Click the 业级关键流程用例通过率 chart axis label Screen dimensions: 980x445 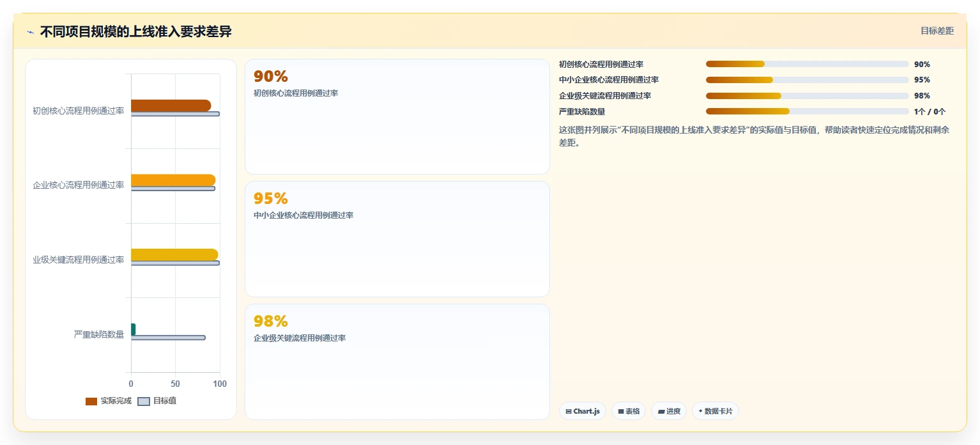[79, 260]
